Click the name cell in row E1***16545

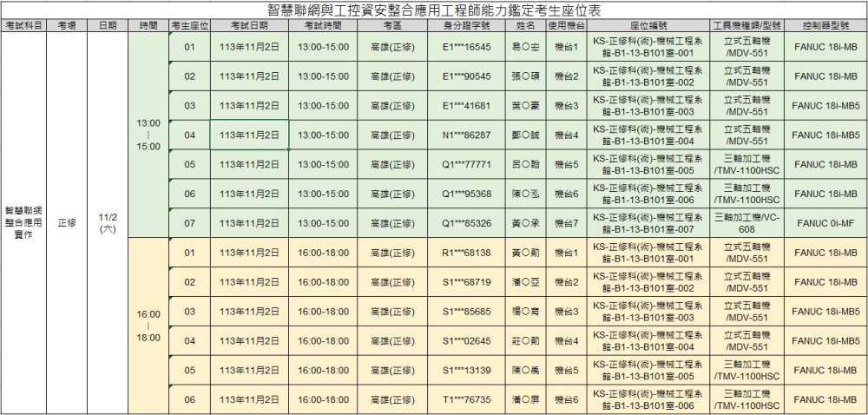[x=526, y=47]
